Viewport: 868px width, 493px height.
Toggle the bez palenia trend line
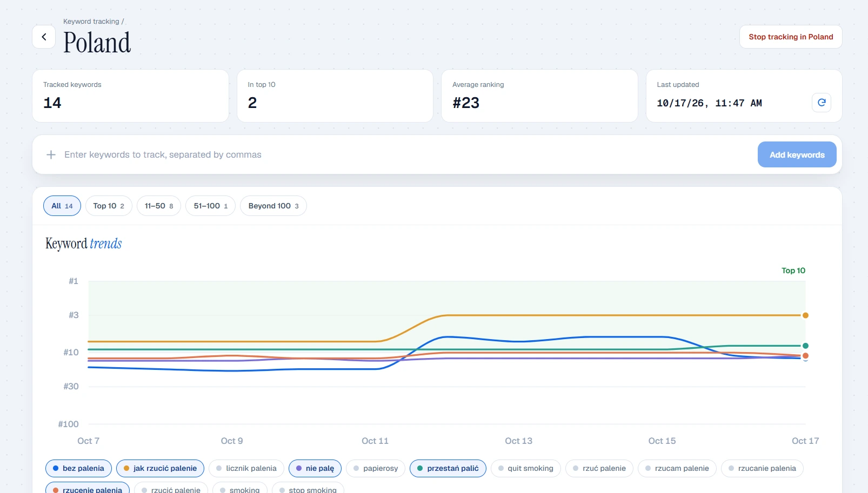coord(78,468)
